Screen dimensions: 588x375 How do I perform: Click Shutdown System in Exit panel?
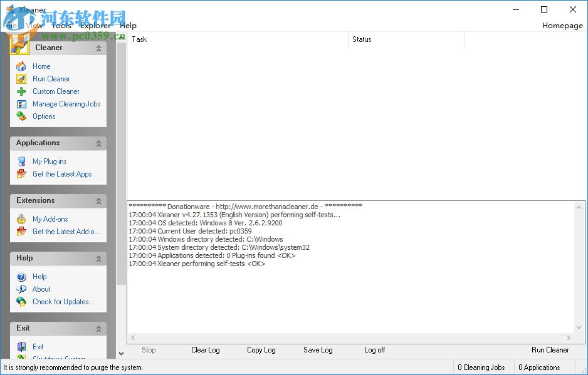coord(56,358)
